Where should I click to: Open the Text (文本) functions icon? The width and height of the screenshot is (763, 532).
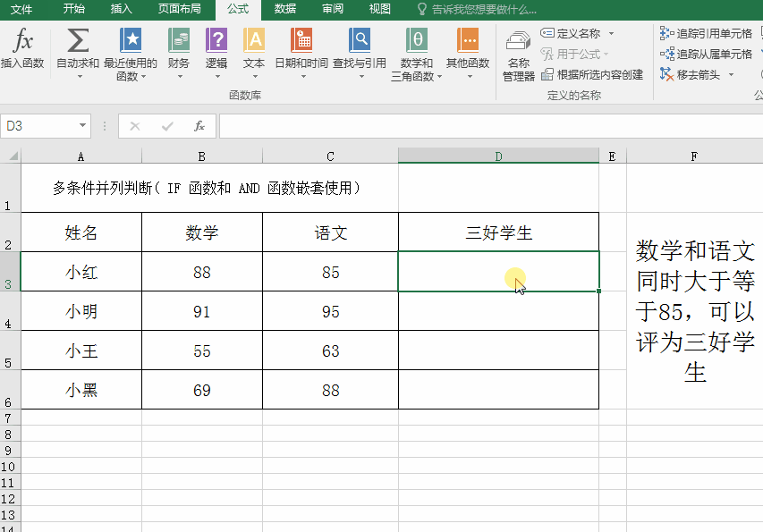254,40
